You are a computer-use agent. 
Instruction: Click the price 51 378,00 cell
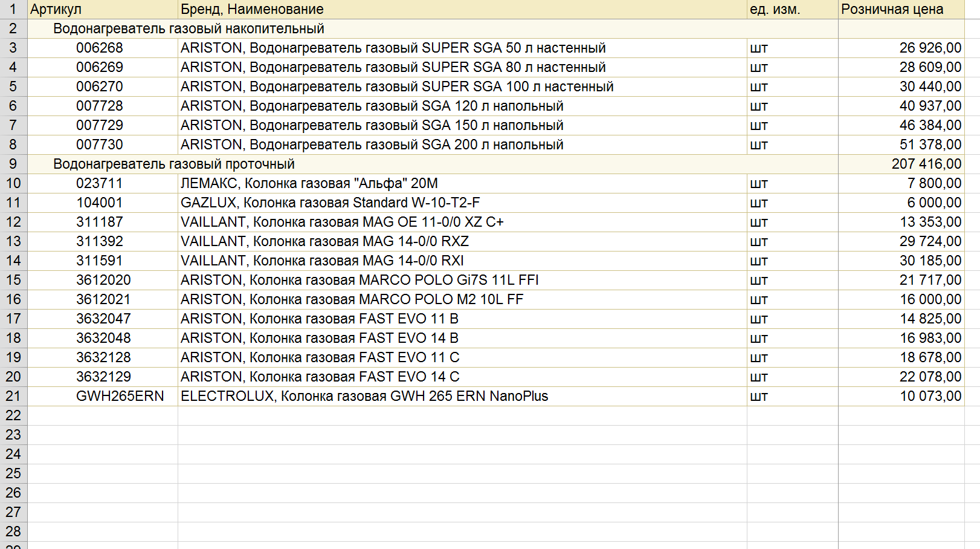click(x=901, y=145)
